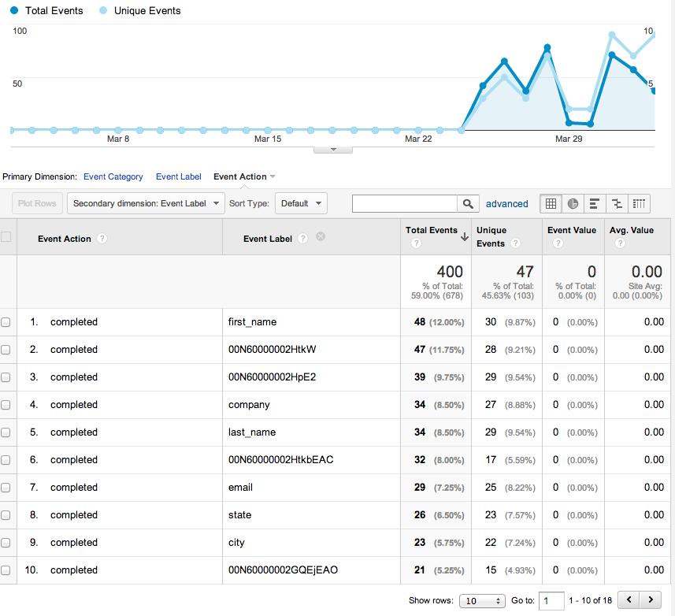Check the city row checkbox
The width and height of the screenshot is (675, 616).
point(6,543)
